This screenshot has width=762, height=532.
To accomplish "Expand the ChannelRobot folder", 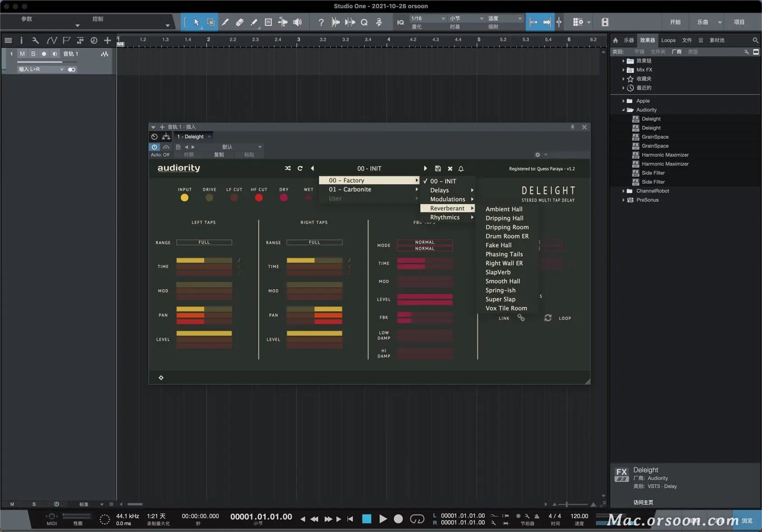I will tap(623, 191).
